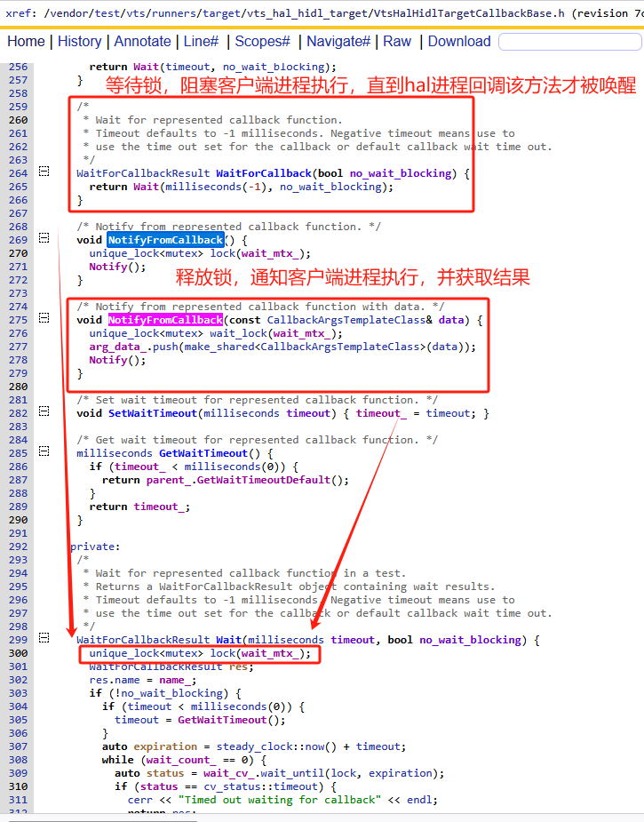Open Navigate# window

point(338,42)
